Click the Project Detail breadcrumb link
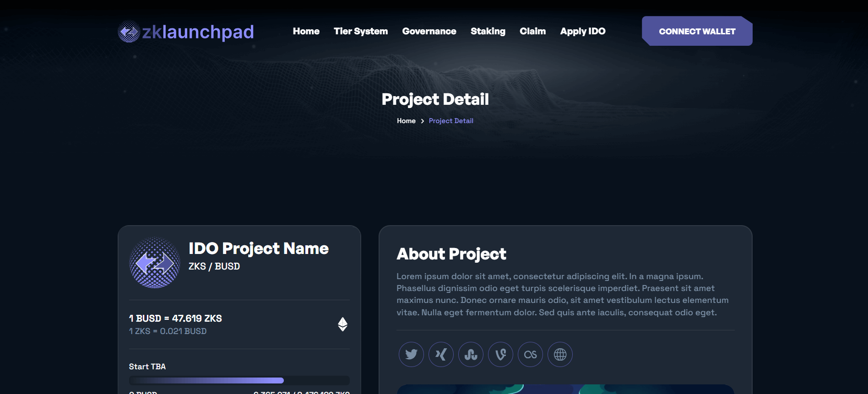Viewport: 868px width, 394px height. [451, 121]
